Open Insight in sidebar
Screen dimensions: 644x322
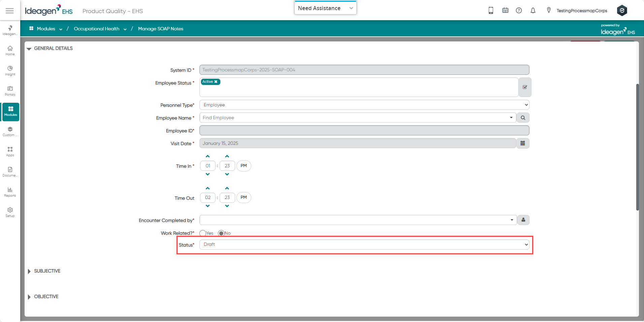pyautogui.click(x=10, y=71)
